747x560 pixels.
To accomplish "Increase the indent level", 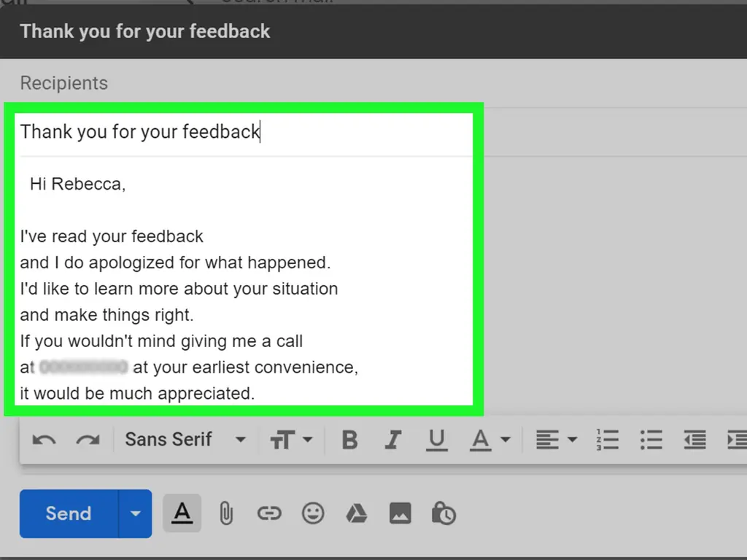I will pyautogui.click(x=737, y=440).
